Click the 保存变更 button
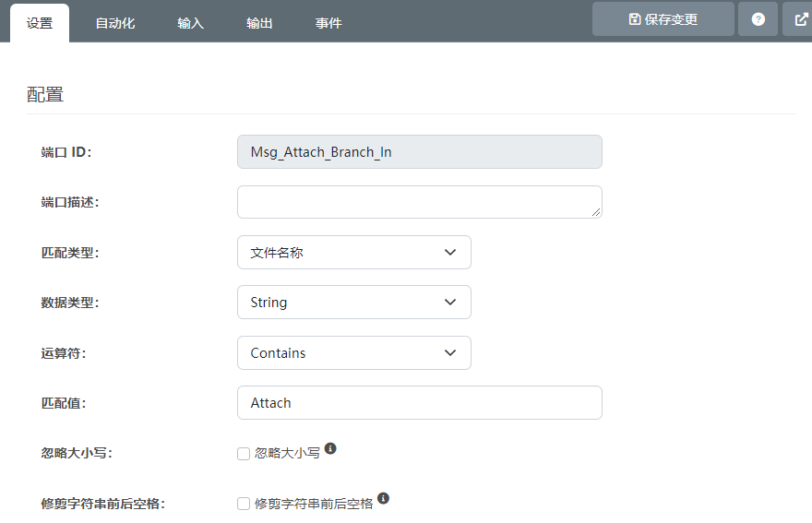The width and height of the screenshot is (812, 523). click(x=663, y=19)
